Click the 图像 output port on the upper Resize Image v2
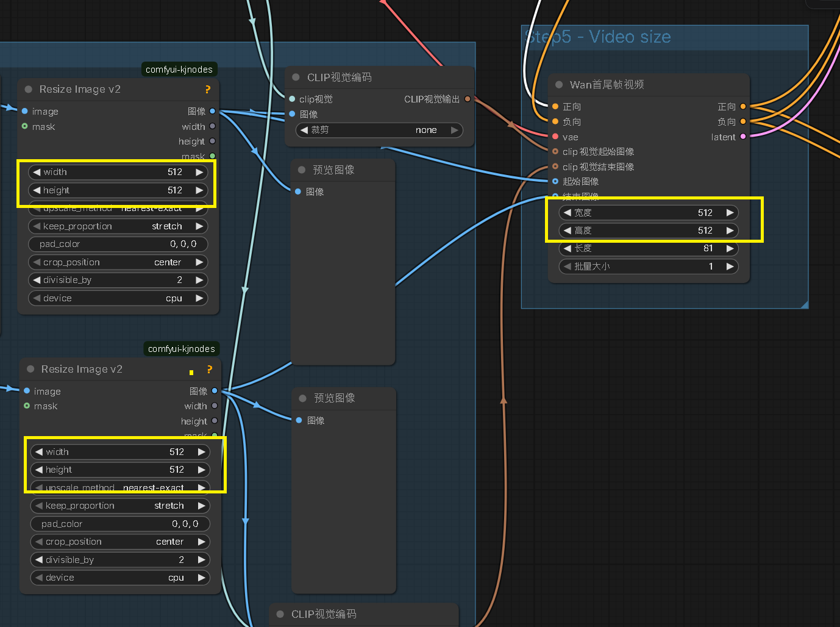This screenshot has height=627, width=840. pyautogui.click(x=212, y=111)
